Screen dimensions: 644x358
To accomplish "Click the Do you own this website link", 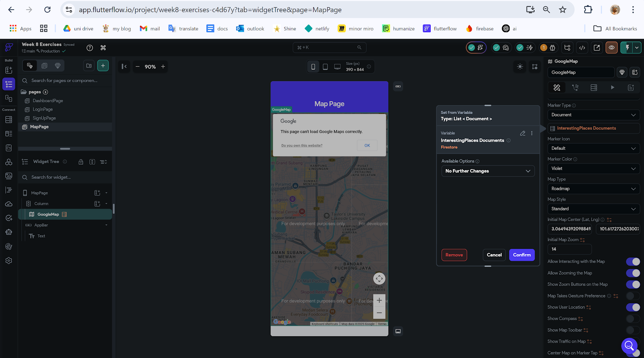I will (302, 145).
